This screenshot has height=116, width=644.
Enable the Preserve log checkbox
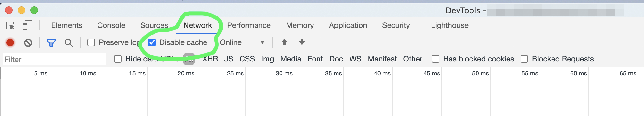click(91, 42)
